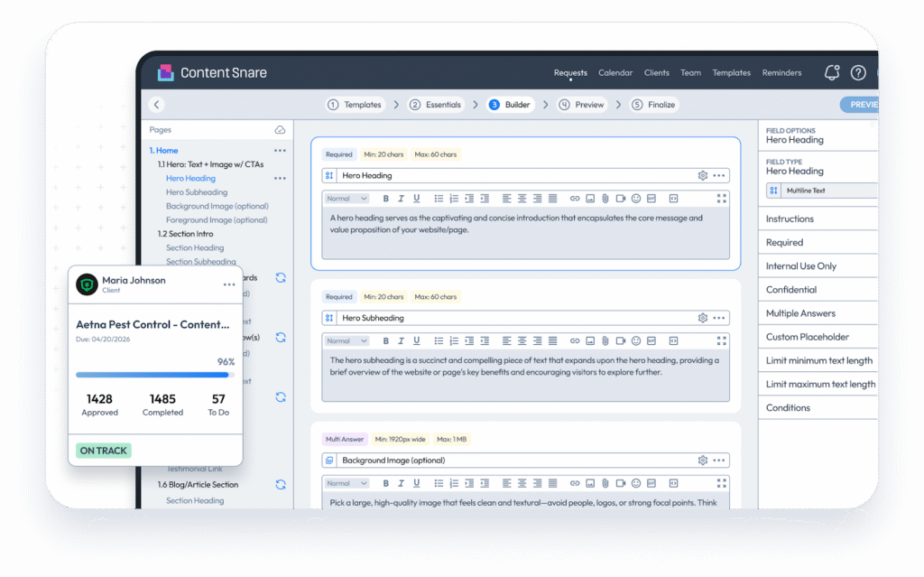Open the Team nav item
Viewport: 924px width, 577px height.
tap(690, 72)
